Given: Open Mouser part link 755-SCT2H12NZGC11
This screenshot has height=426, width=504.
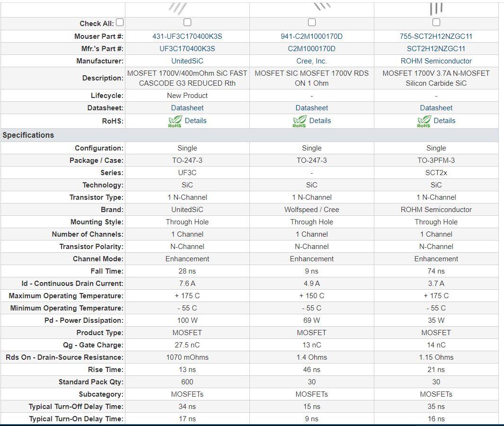Looking at the screenshot, I should click(436, 36).
